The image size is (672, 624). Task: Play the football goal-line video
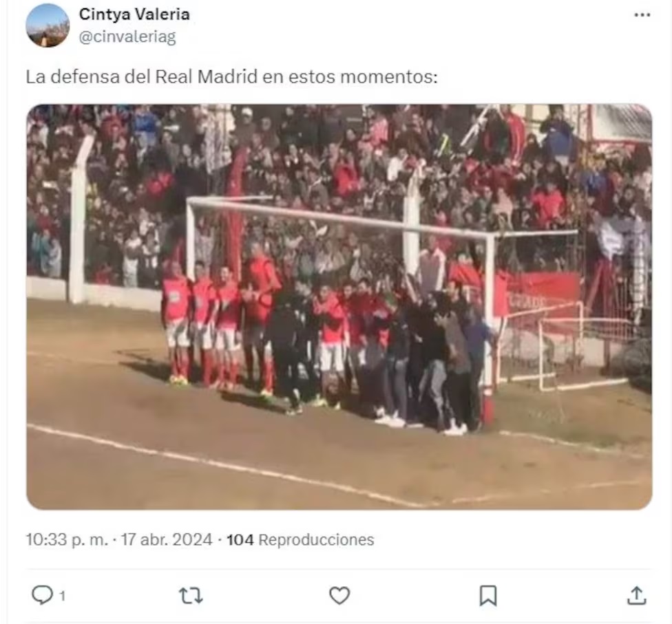pyautogui.click(x=339, y=307)
